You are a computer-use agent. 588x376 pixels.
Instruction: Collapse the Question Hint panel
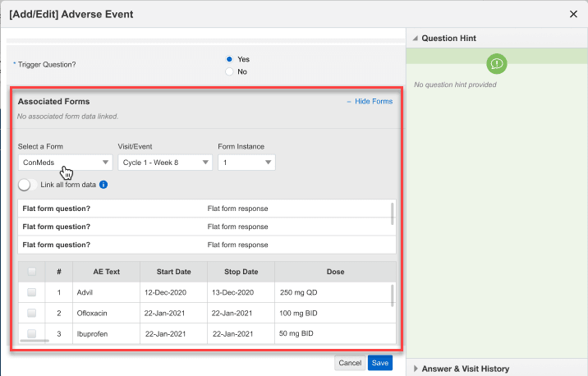click(x=416, y=39)
